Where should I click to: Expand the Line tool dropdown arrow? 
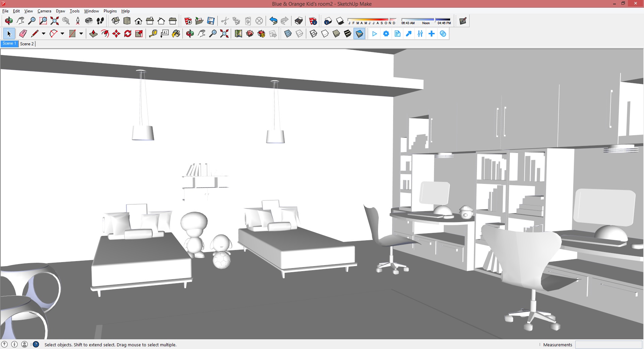(44, 34)
